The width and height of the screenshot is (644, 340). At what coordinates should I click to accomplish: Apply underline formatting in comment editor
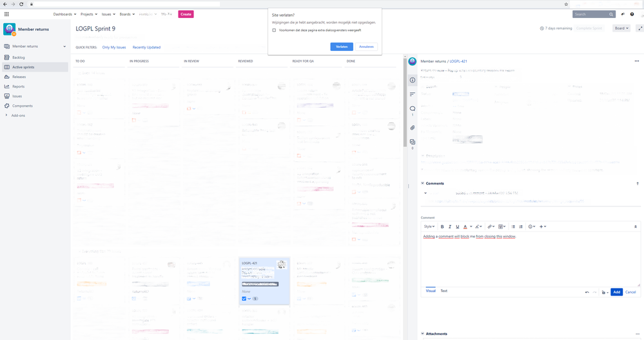[457, 226]
